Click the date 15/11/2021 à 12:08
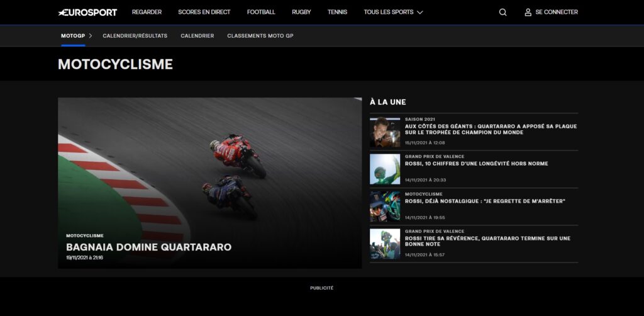This screenshot has width=644, height=316. [x=425, y=143]
